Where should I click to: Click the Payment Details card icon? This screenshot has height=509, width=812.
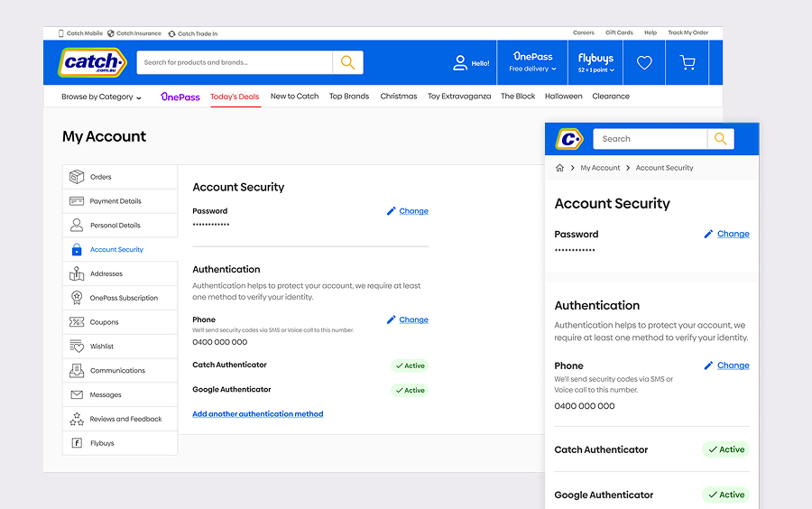[77, 201]
